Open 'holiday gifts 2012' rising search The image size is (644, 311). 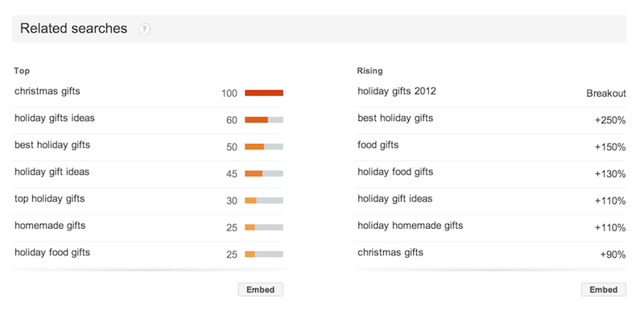[397, 91]
